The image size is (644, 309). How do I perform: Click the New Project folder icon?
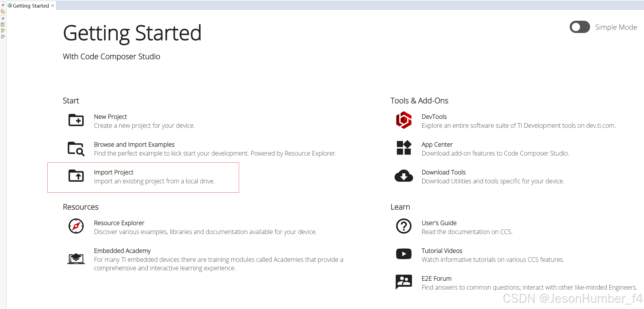pos(76,120)
